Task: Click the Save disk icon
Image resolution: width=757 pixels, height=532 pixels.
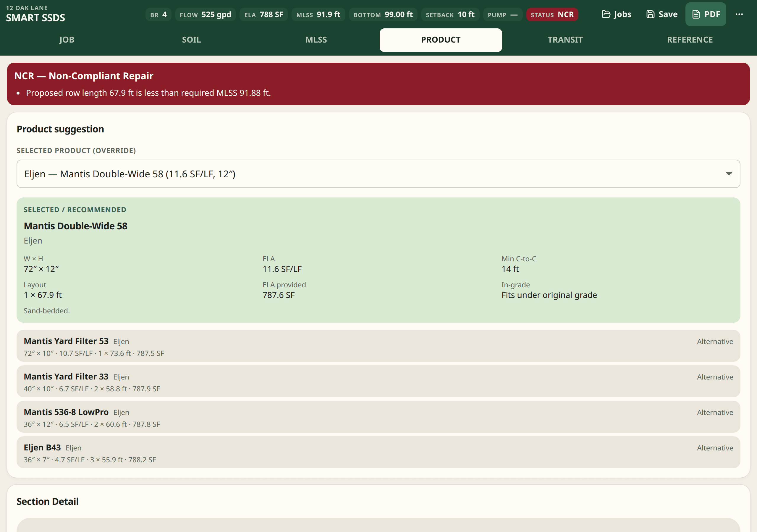Action: coord(650,14)
